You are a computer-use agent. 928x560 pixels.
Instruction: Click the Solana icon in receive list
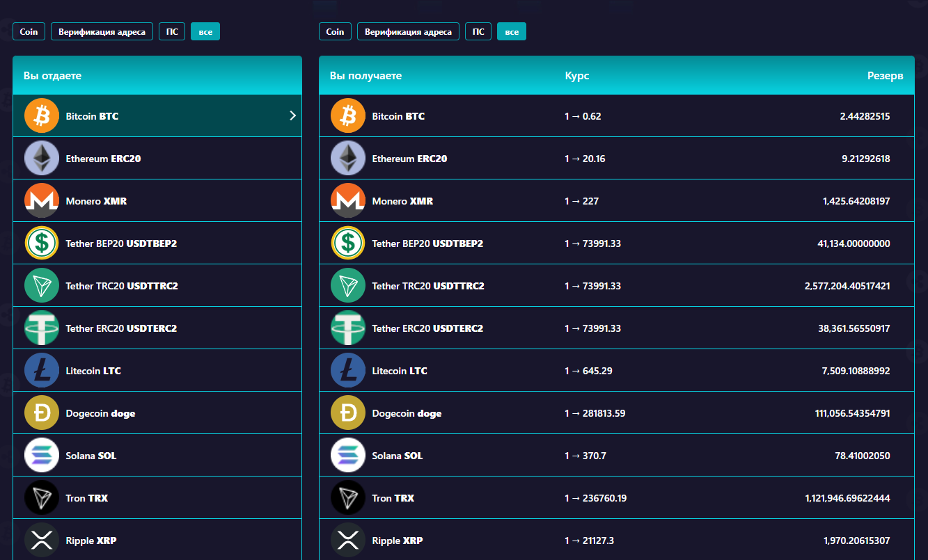(347, 456)
